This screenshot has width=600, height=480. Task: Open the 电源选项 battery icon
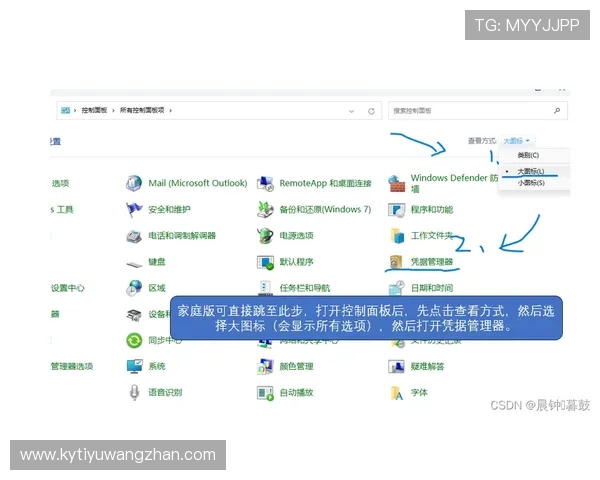pyautogui.click(x=265, y=235)
